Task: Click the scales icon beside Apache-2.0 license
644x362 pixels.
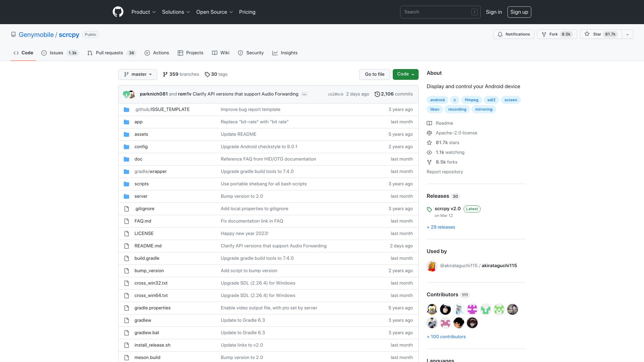Action: pyautogui.click(x=429, y=133)
